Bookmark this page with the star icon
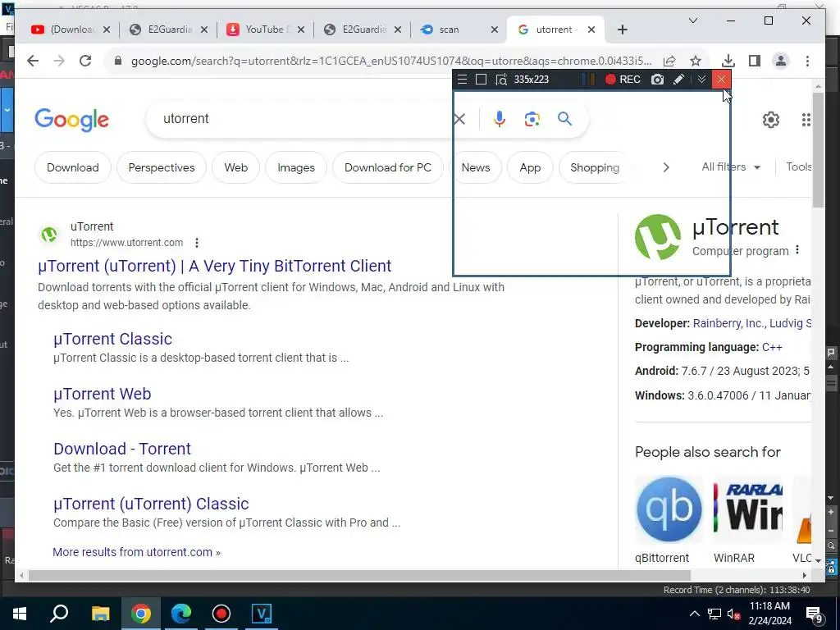 [x=696, y=61]
